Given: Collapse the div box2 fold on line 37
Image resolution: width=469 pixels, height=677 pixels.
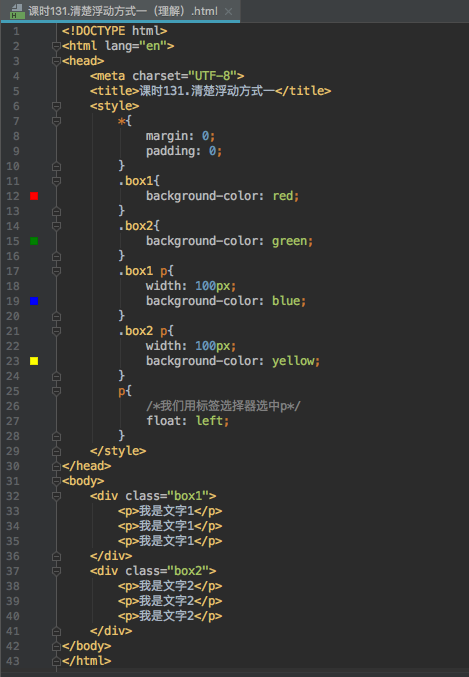Looking at the screenshot, I should click(x=56, y=571).
